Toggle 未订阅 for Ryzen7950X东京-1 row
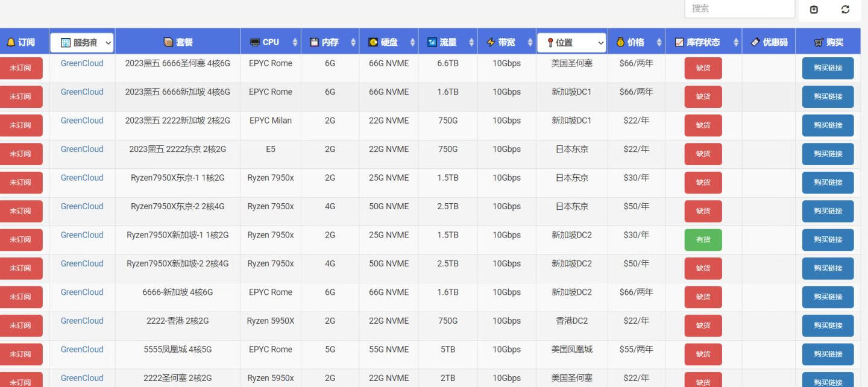The image size is (868, 387). coord(20,183)
